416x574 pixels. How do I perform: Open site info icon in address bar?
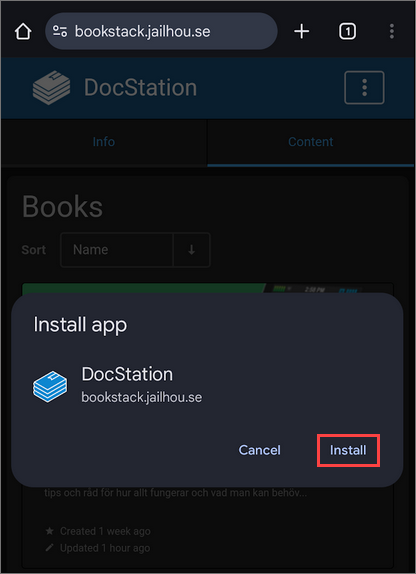(60, 31)
